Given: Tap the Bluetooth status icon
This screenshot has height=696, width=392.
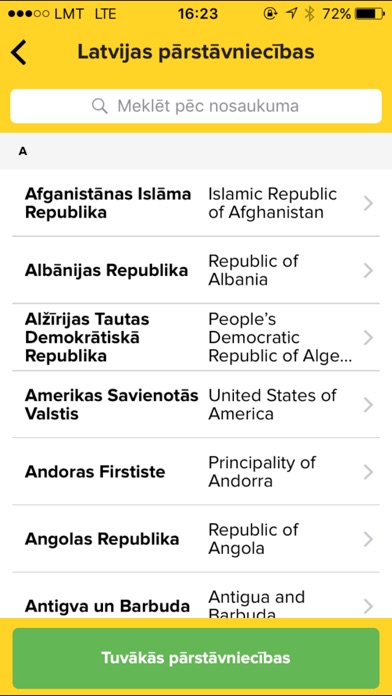Looking at the screenshot, I should [309, 14].
